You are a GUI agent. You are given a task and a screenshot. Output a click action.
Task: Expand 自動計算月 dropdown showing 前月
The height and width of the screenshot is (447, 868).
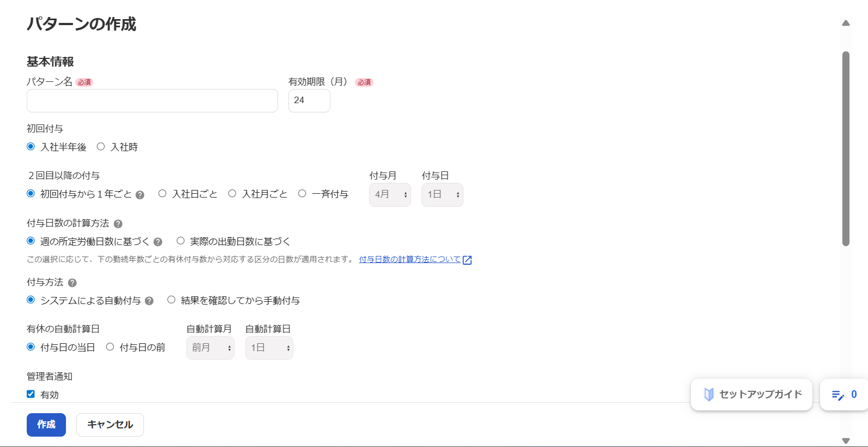point(210,348)
